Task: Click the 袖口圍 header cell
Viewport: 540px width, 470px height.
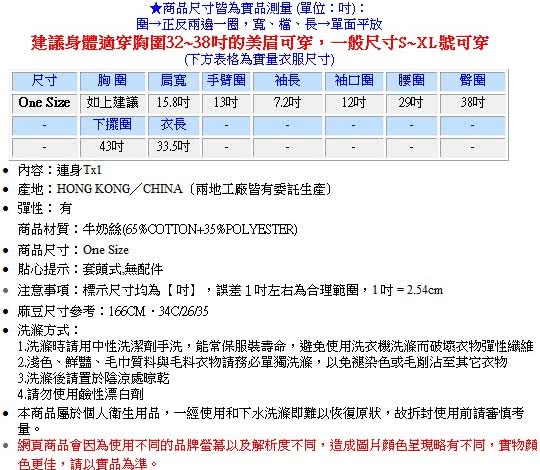Action: pos(354,81)
